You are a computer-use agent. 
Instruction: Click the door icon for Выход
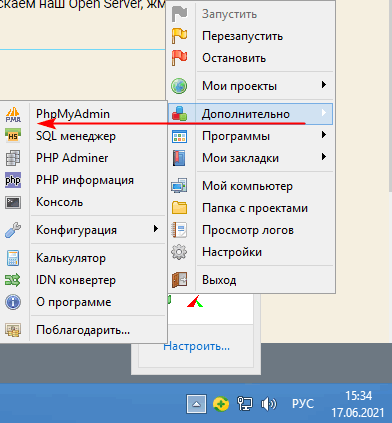point(179,280)
